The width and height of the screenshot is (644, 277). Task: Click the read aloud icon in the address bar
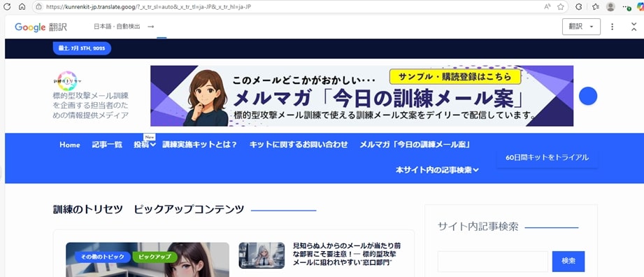[547, 6]
